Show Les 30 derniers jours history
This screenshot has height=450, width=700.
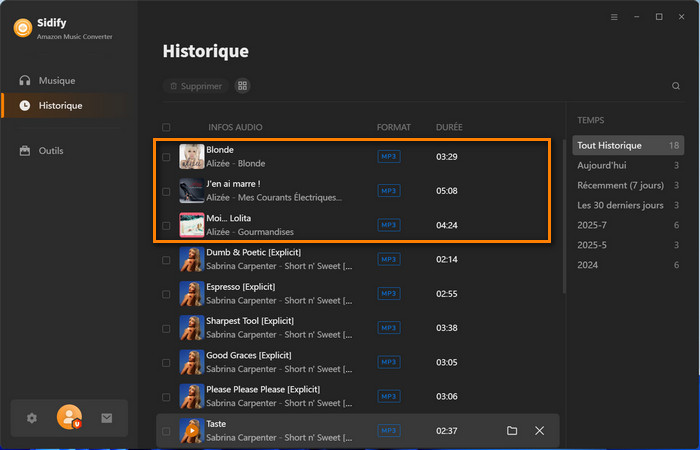click(620, 205)
